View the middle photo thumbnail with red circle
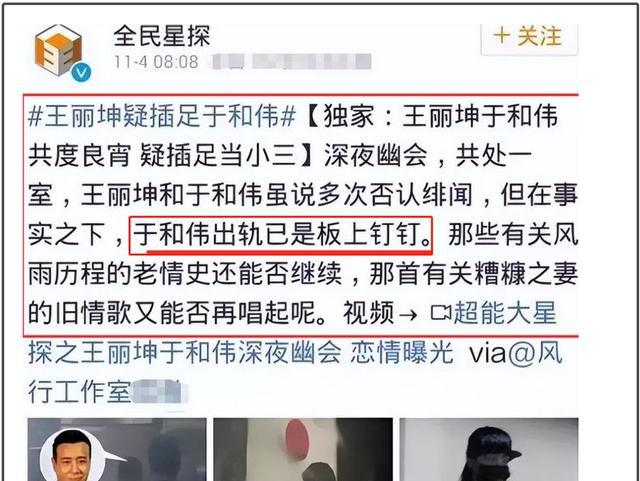 click(x=303, y=449)
